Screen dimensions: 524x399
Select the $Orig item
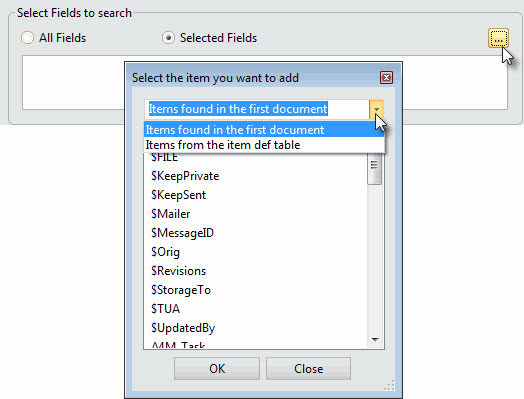pos(165,252)
